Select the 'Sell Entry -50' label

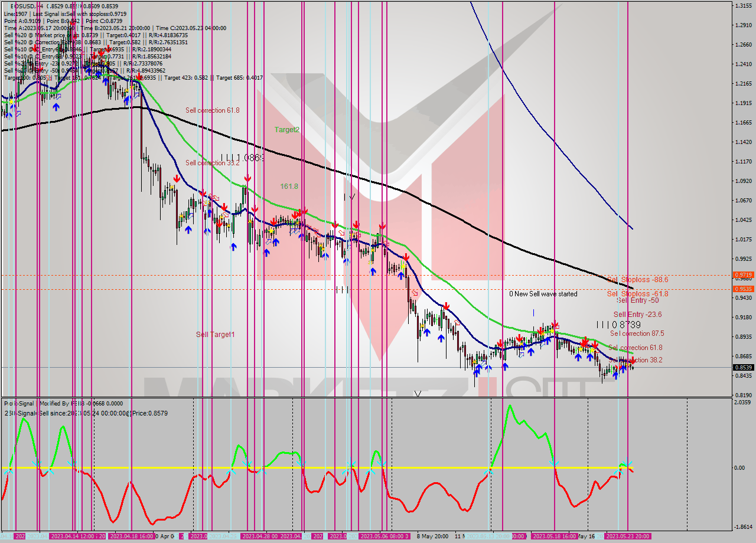click(637, 300)
